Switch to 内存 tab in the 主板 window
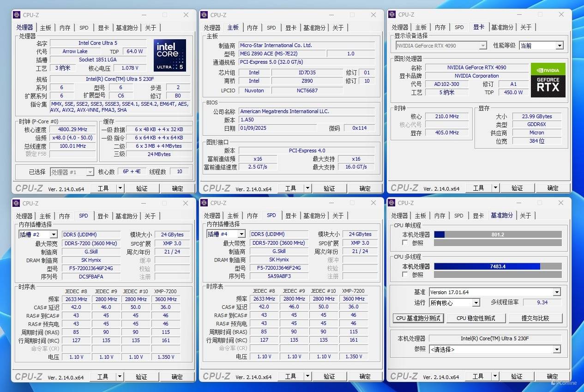 click(253, 28)
